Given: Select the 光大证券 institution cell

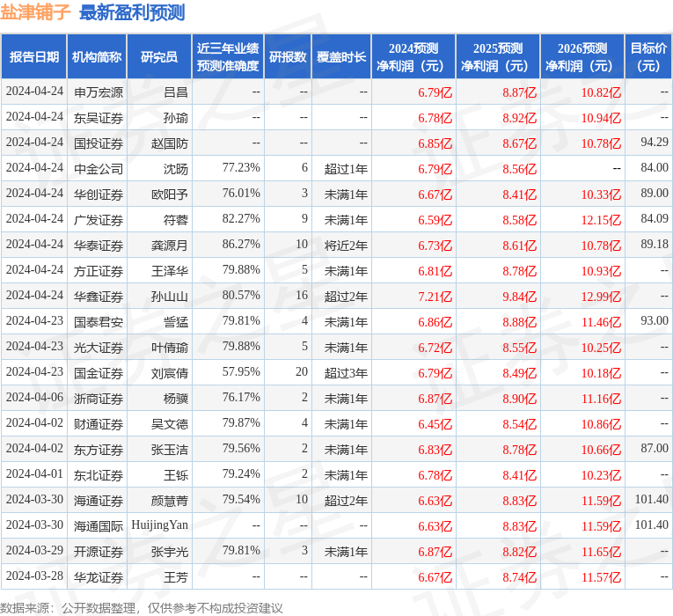Looking at the screenshot, I should pyautogui.click(x=99, y=348).
